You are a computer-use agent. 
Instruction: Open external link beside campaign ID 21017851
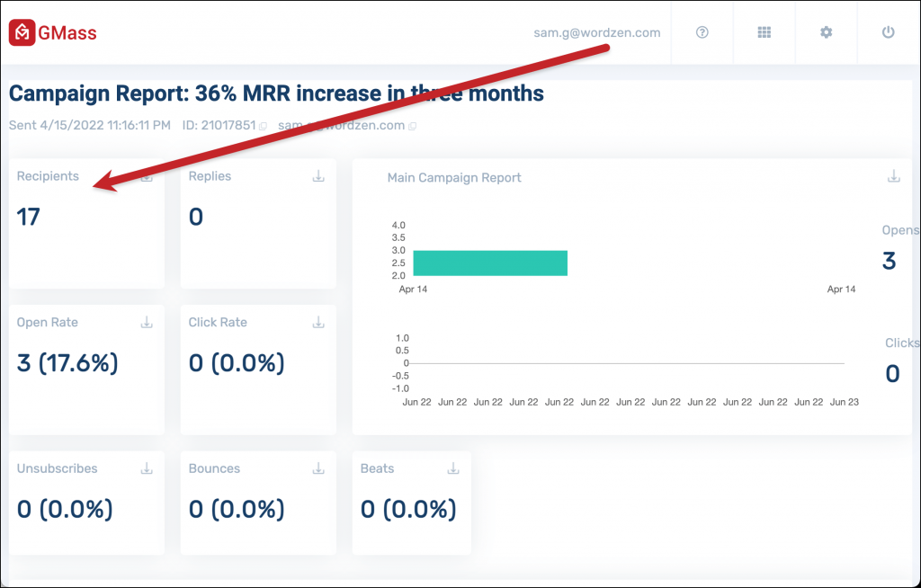tap(261, 125)
